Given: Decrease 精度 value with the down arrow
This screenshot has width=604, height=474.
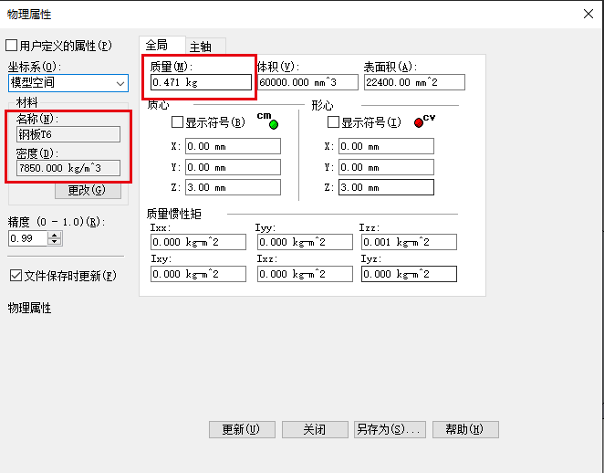Looking at the screenshot, I should (x=54, y=243).
